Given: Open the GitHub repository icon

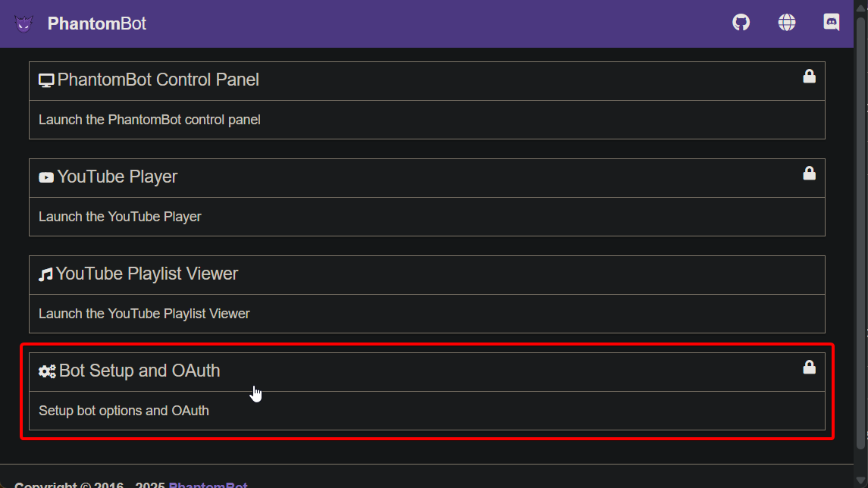Looking at the screenshot, I should (741, 23).
